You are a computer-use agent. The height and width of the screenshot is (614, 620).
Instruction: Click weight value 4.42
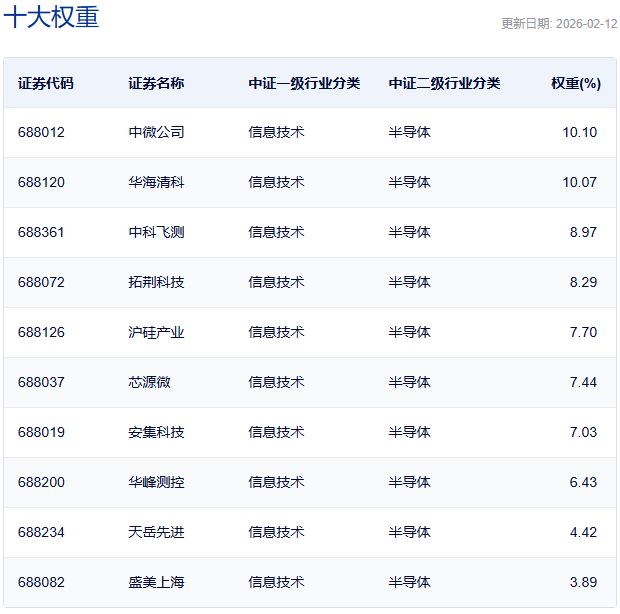(x=583, y=532)
